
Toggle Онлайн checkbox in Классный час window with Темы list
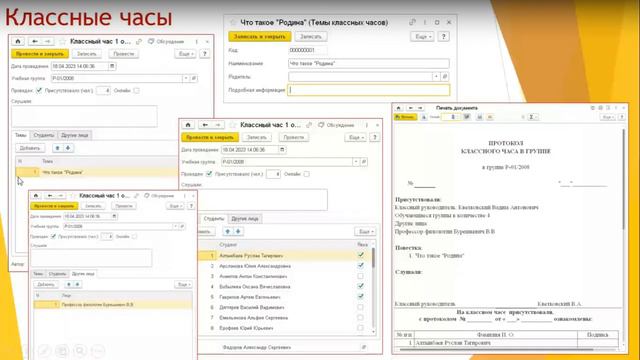pos(136,91)
